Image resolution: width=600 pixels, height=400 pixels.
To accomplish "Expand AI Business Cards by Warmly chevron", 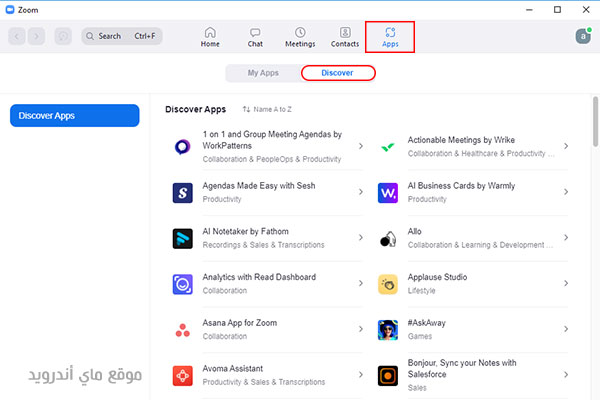I will 566,192.
